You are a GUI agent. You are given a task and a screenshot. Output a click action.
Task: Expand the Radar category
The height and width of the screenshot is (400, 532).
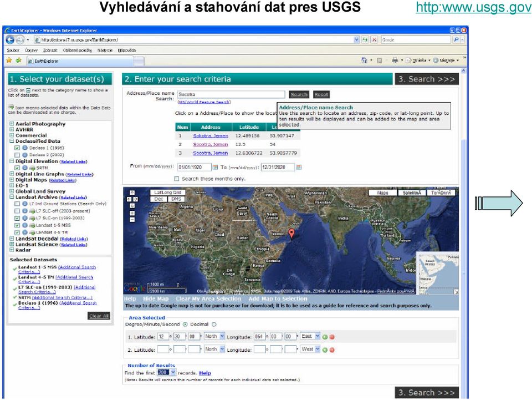tap(12, 250)
